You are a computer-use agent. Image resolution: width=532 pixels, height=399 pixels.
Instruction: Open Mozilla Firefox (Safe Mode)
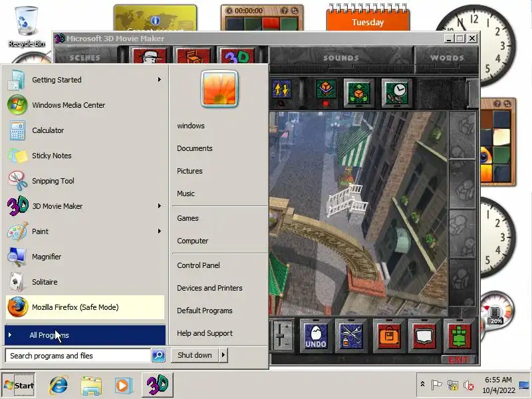[85, 307]
